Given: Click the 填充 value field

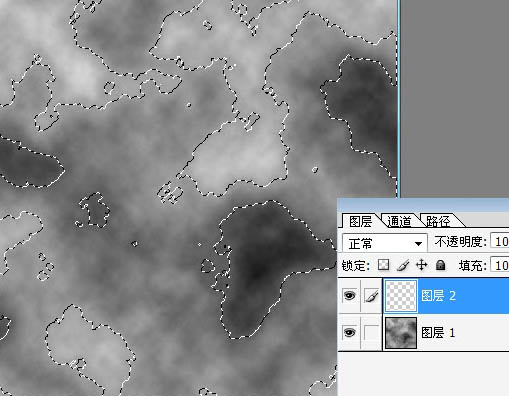Looking at the screenshot, I should tap(500, 266).
